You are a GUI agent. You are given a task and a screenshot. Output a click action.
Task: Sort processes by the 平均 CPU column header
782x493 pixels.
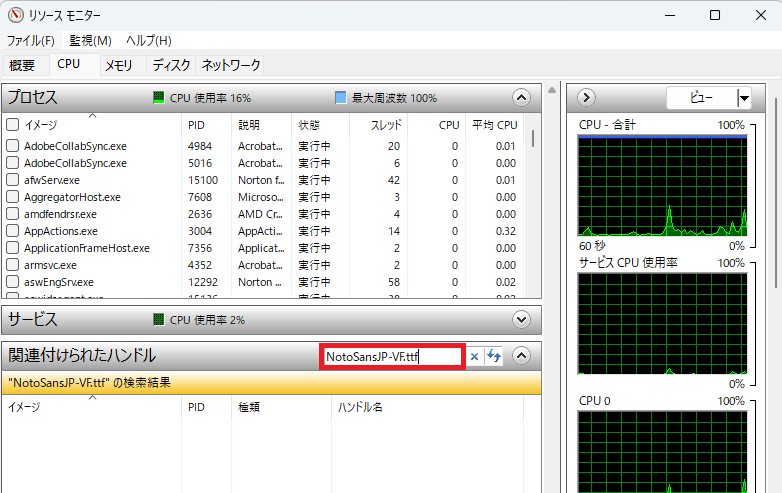coord(495,125)
